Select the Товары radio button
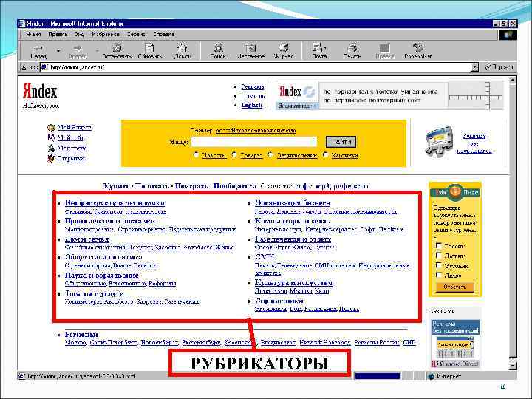Image resolution: width=532 pixels, height=399 pixels. pos(234,155)
